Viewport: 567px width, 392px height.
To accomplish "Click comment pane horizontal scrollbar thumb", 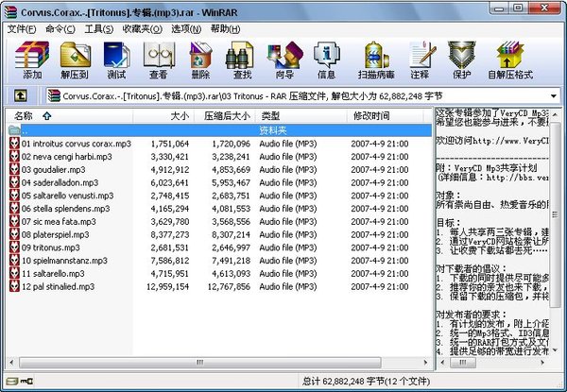I will (462, 363).
